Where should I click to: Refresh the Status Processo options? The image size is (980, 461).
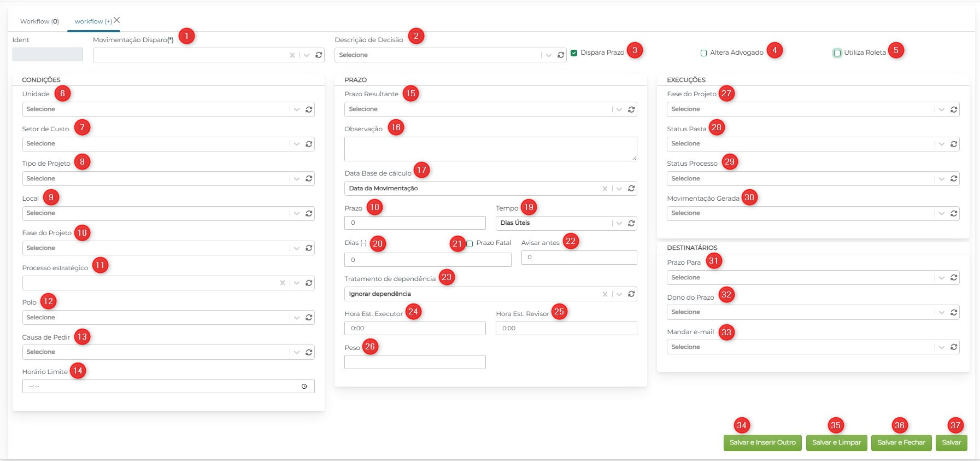[954, 179]
